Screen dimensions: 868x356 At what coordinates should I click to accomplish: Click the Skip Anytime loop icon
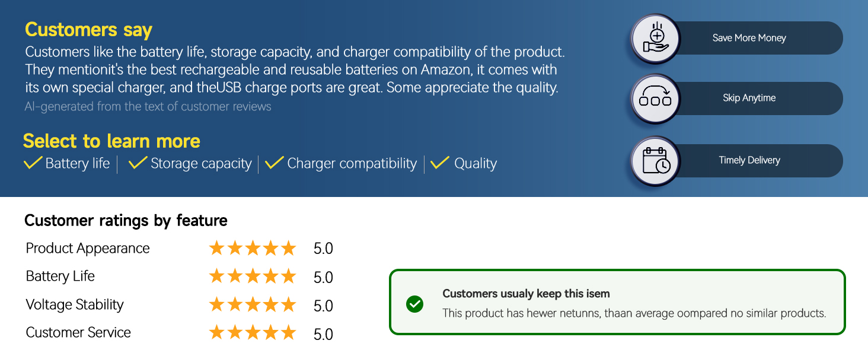(655, 98)
